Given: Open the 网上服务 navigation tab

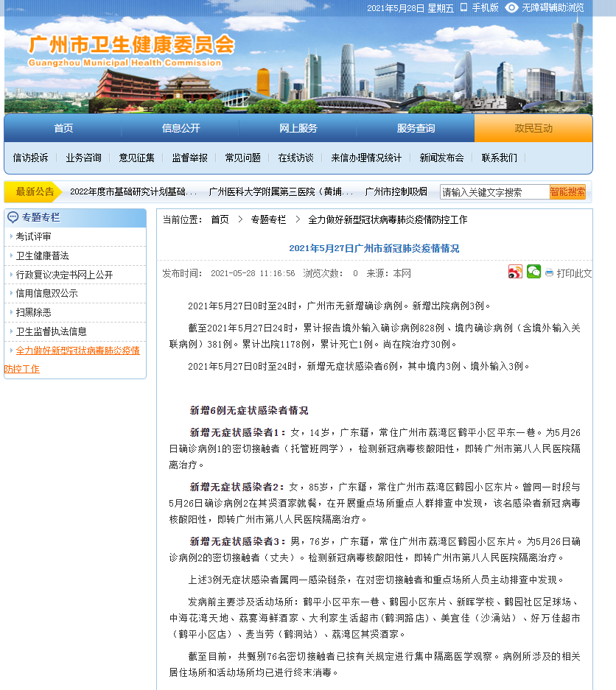Looking at the screenshot, I should (x=298, y=128).
